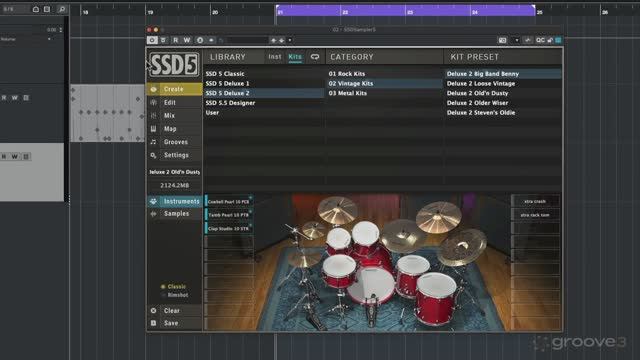
Task: Open SSD5 Settings page
Action: point(175,155)
